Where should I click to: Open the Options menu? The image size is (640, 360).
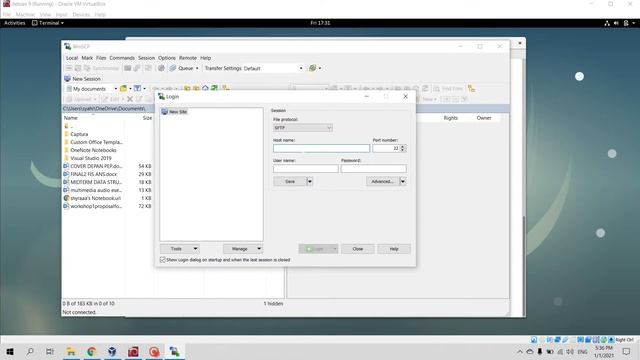[167, 58]
